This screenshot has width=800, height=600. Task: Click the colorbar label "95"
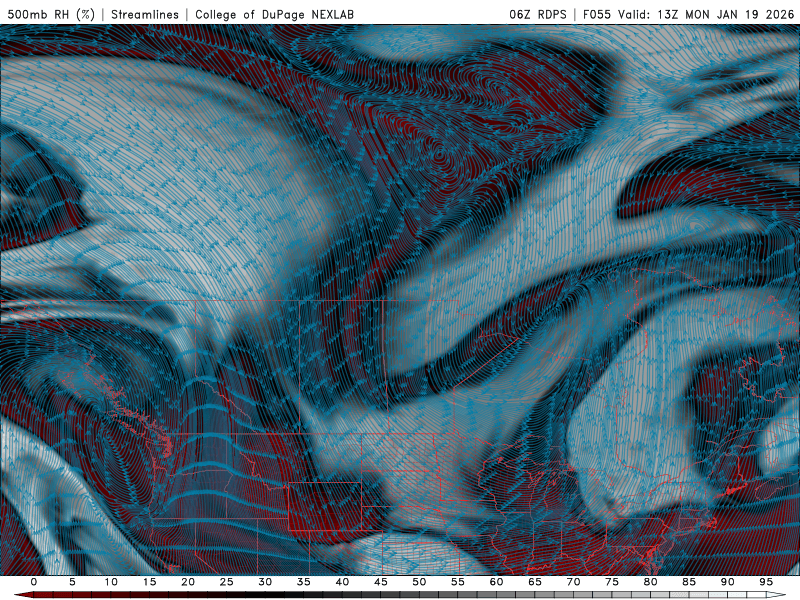pyautogui.click(x=766, y=582)
